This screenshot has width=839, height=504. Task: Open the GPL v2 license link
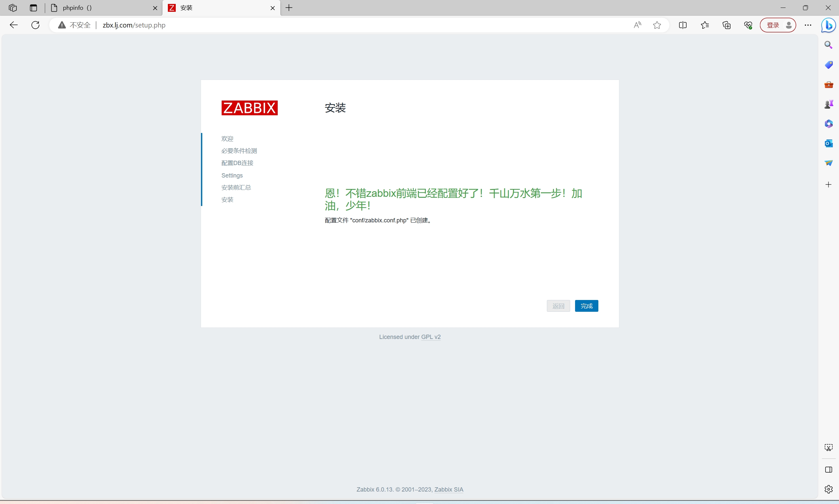pyautogui.click(x=430, y=337)
